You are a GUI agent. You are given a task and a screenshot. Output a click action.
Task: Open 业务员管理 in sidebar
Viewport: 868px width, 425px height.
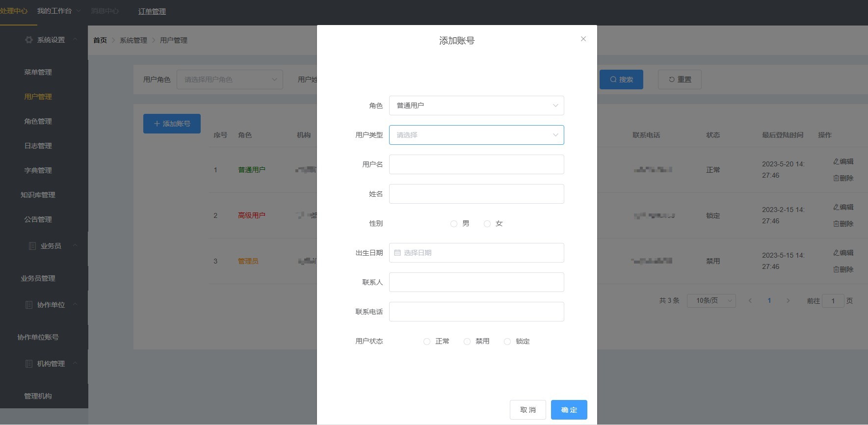point(38,278)
